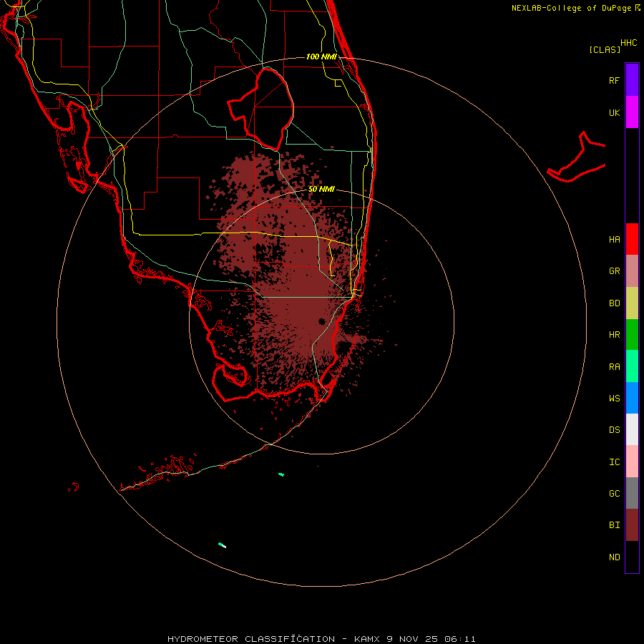Click the Lake Okeechobee outline
Screen dimensions: 644x644
tap(260, 109)
